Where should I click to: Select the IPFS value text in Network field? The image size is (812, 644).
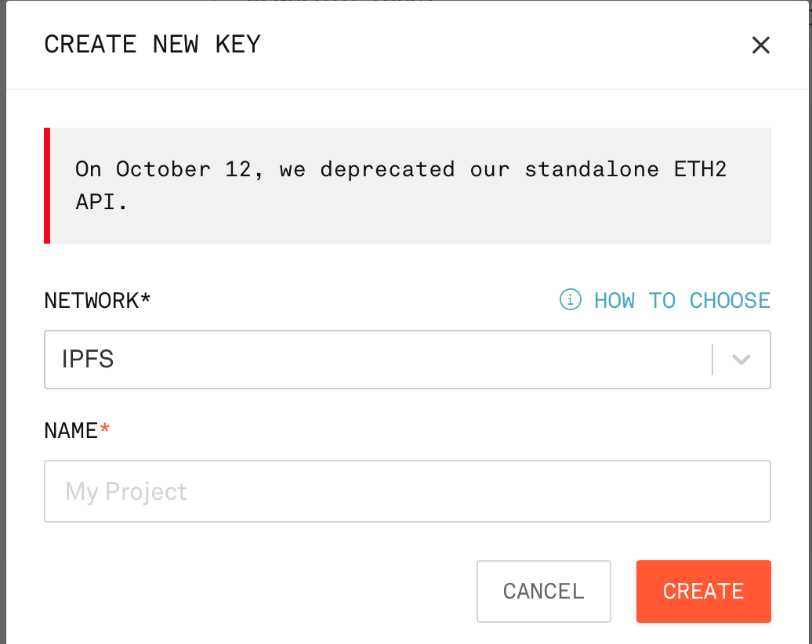88,360
